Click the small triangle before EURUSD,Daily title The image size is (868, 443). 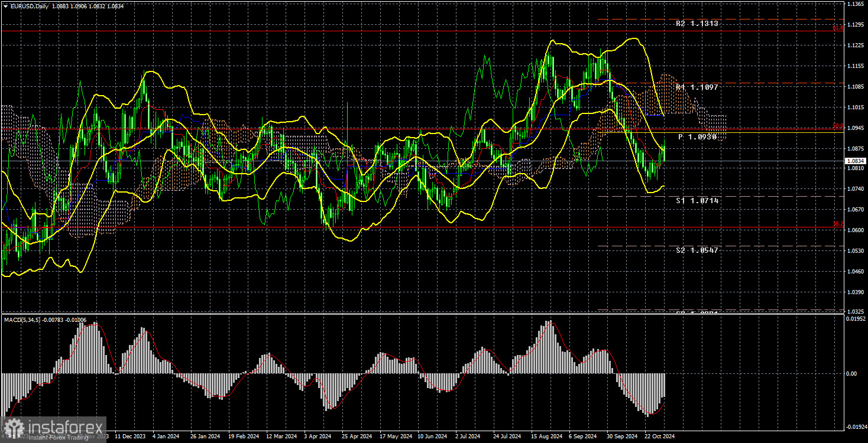pyautogui.click(x=5, y=6)
